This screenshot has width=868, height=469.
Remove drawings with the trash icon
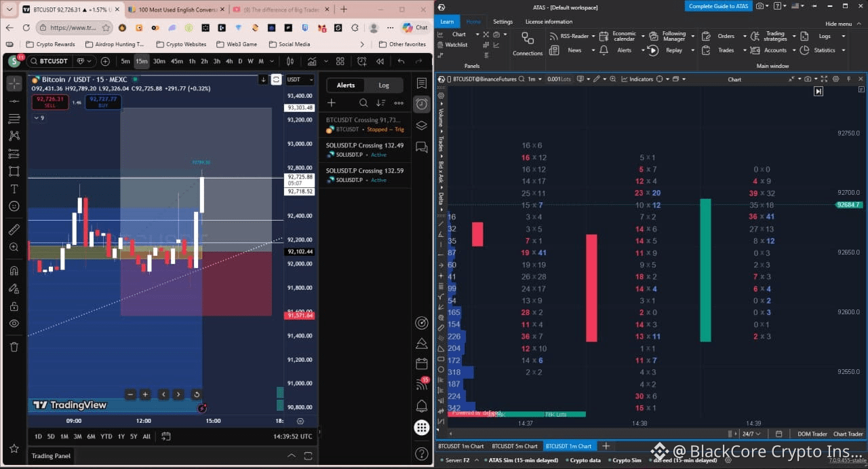point(14,347)
